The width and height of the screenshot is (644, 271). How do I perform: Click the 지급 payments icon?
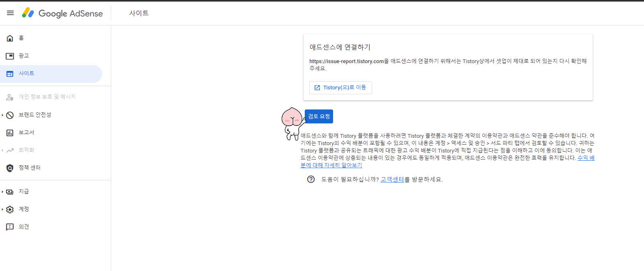point(10,192)
